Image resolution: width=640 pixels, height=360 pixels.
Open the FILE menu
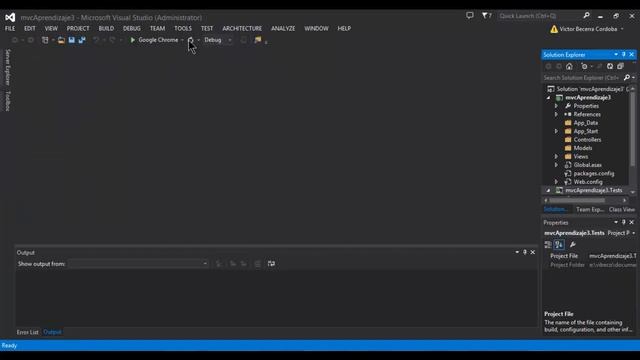[10, 29]
